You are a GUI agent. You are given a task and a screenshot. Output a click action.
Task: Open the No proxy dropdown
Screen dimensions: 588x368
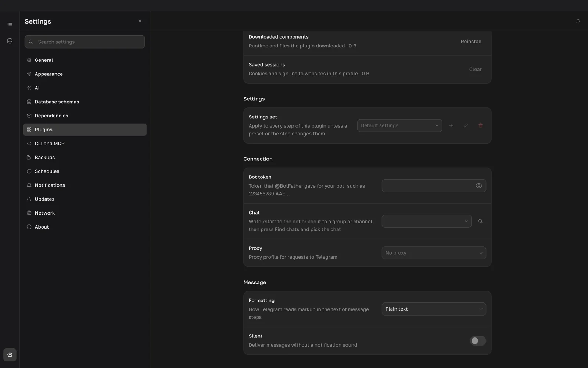tap(434, 253)
